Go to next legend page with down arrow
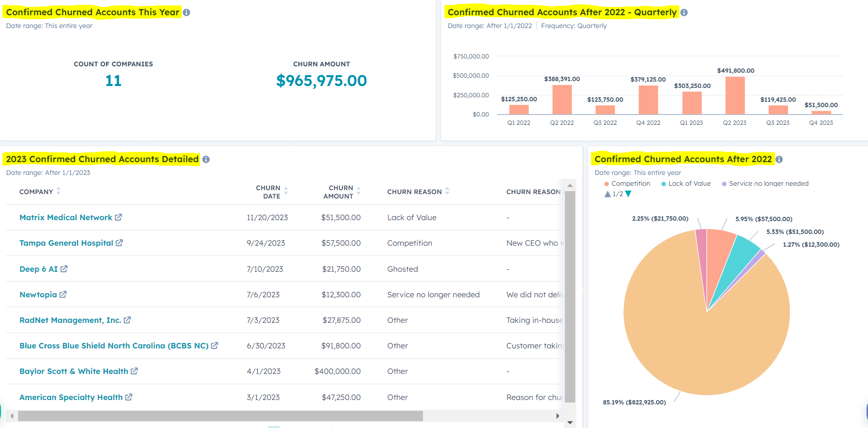Screen dimensions: 868x428 click(x=628, y=194)
